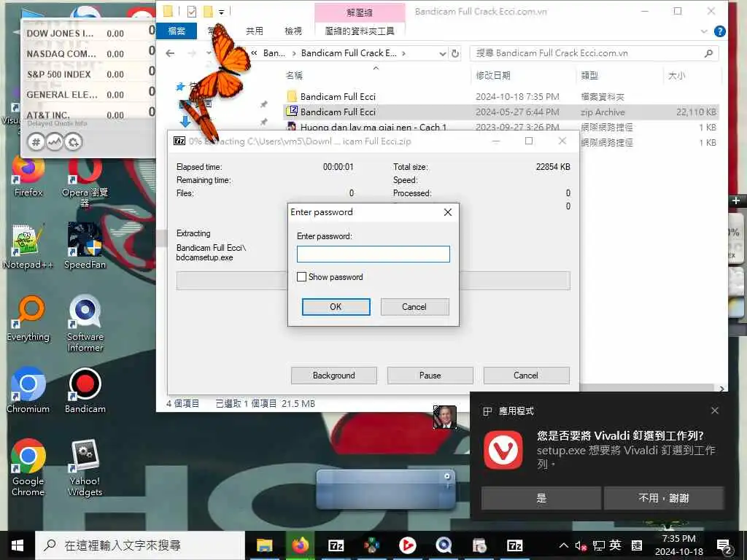The width and height of the screenshot is (747, 560).
Task: Launch Chromium desktop shortcut
Action: pyautogui.click(x=28, y=391)
